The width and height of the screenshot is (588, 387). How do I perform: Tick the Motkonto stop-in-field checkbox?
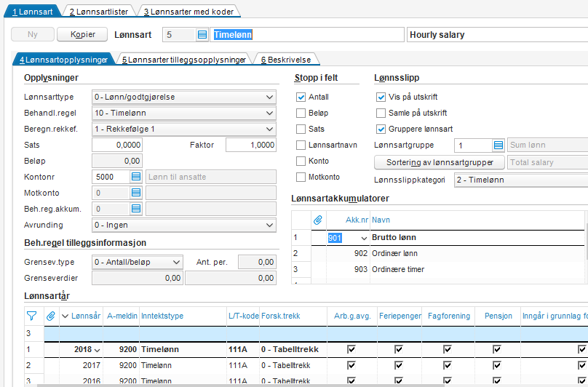click(301, 177)
